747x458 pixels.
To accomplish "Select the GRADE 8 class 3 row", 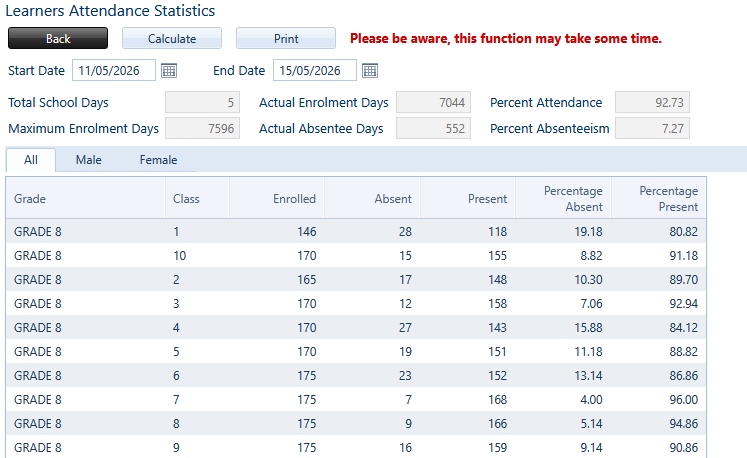I will [356, 304].
